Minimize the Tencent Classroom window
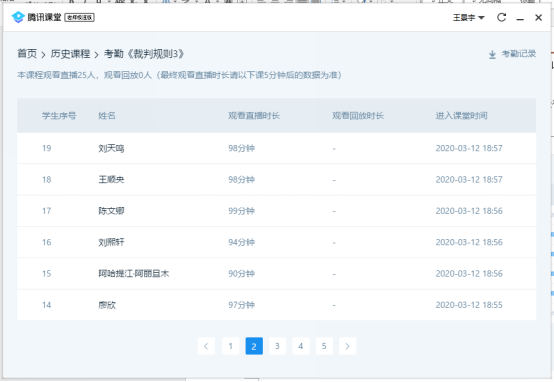The width and height of the screenshot is (554, 382). coord(520,18)
